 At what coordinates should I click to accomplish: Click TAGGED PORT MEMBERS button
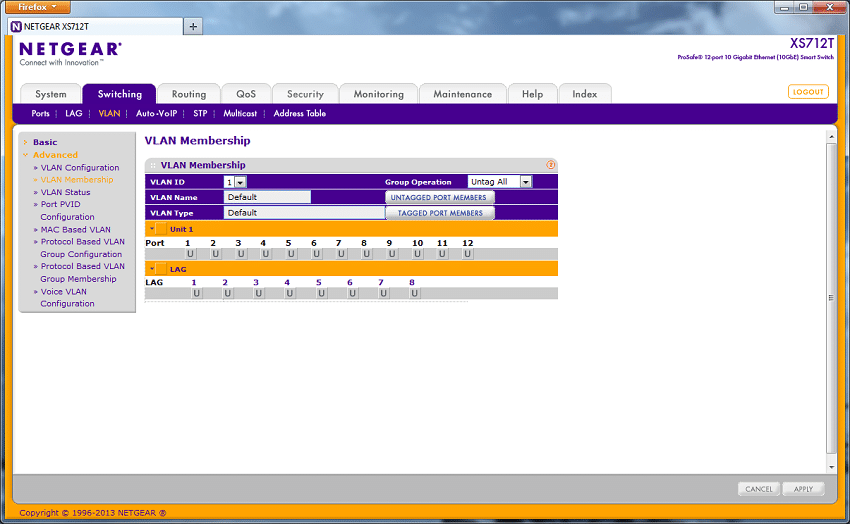pyautogui.click(x=439, y=213)
